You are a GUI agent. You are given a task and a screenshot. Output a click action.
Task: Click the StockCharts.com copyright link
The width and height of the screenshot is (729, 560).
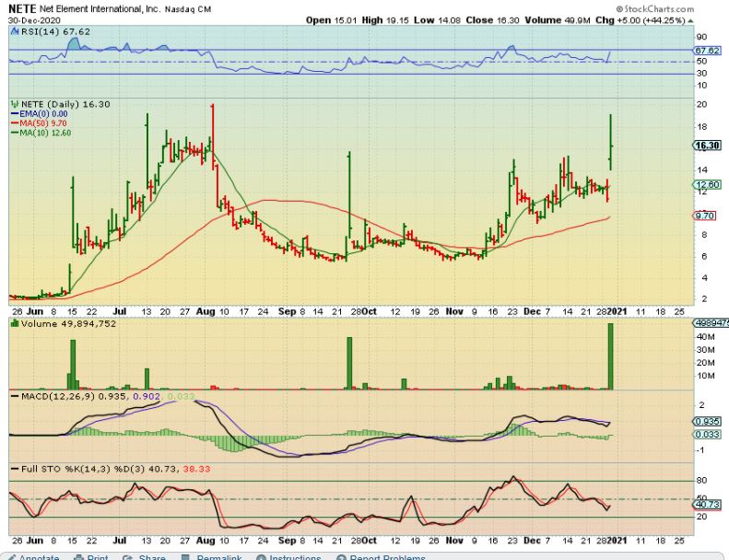685,8
